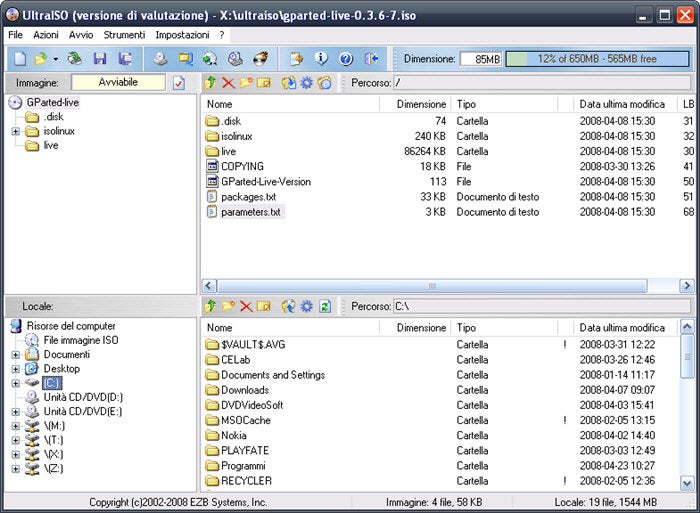700x513 pixels.
Task: Click the image pane Up folder icon
Action: (210, 83)
